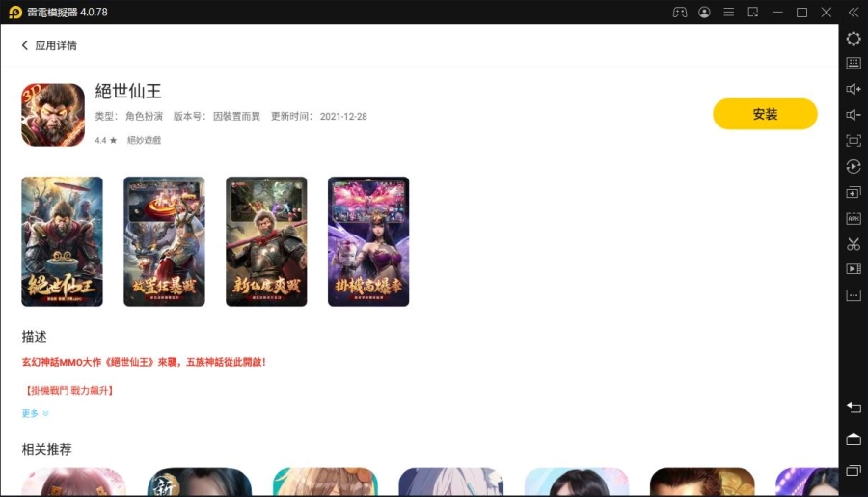This screenshot has height=497, width=868.
Task: Click the multi-window icon in title bar
Action: [x=753, y=13]
